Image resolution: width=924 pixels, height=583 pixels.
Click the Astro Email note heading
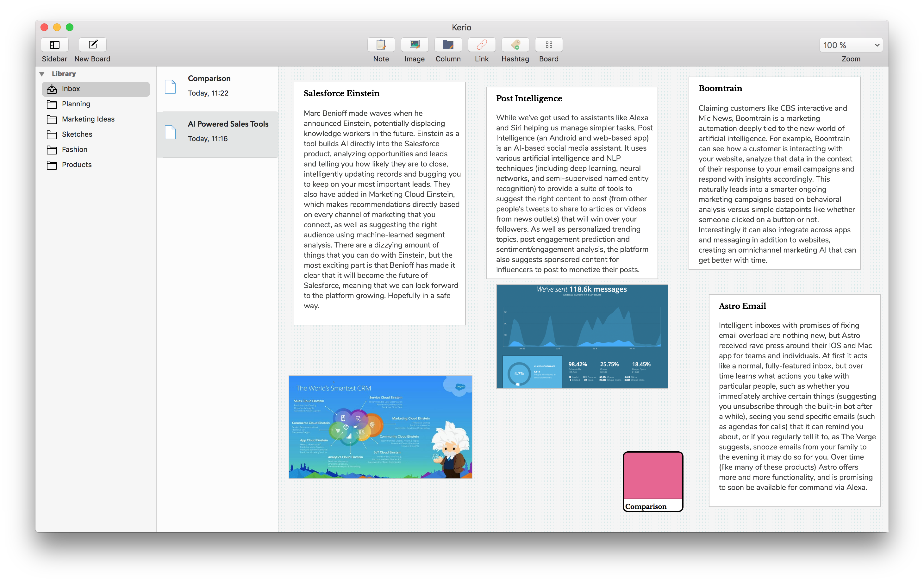click(x=742, y=306)
